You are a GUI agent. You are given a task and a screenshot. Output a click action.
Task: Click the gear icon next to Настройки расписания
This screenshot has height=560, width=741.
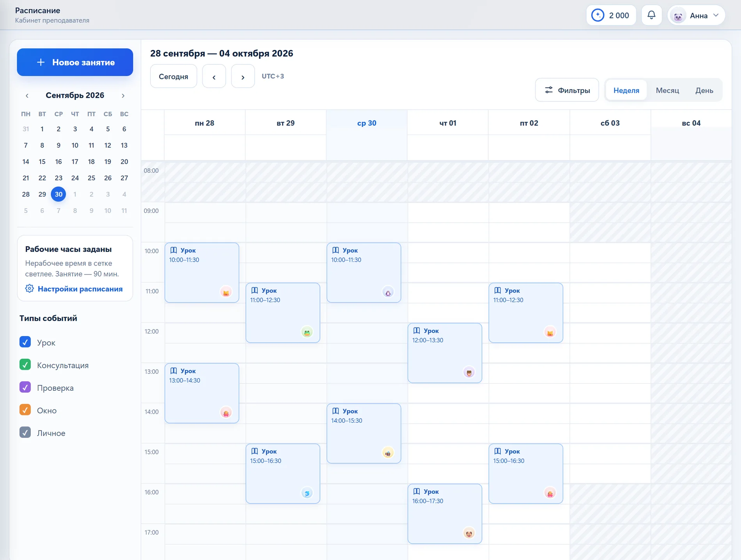tap(30, 289)
